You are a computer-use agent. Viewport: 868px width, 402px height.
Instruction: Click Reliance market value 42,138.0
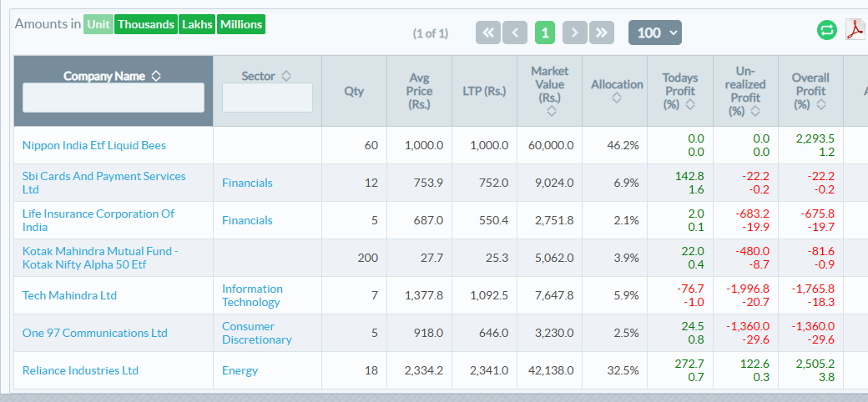coord(550,371)
